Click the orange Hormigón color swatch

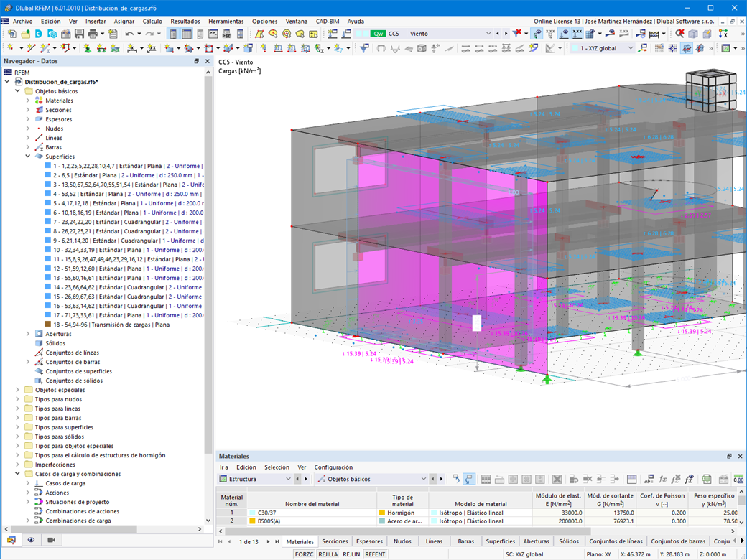point(382,513)
